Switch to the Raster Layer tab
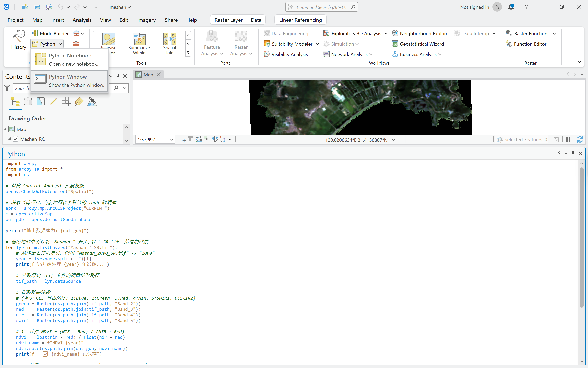588x368 pixels. coord(228,20)
